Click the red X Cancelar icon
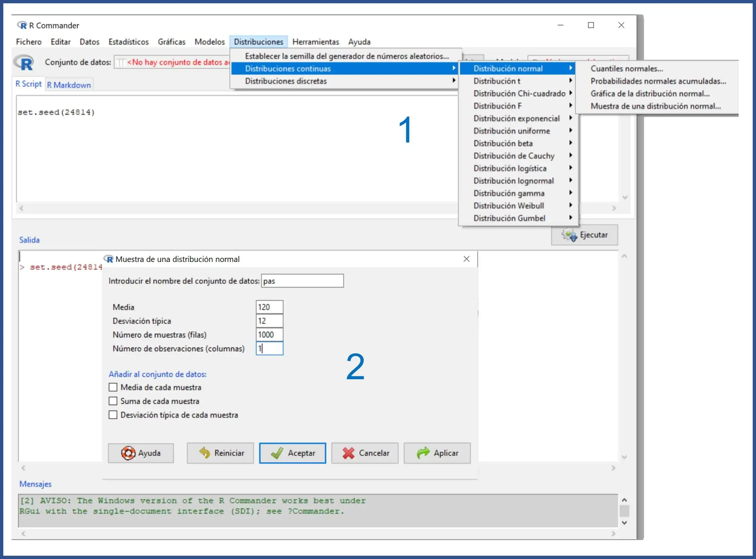The height and width of the screenshot is (559, 756). coord(348,453)
